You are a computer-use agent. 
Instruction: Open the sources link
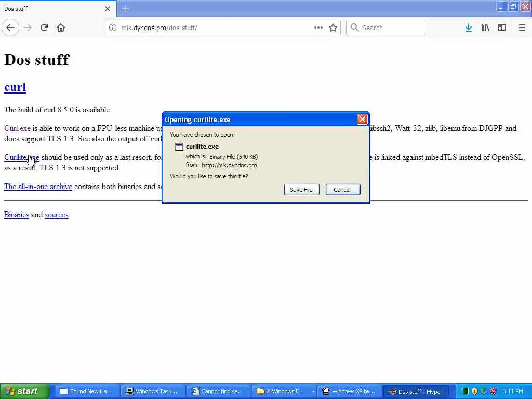pyautogui.click(x=57, y=215)
